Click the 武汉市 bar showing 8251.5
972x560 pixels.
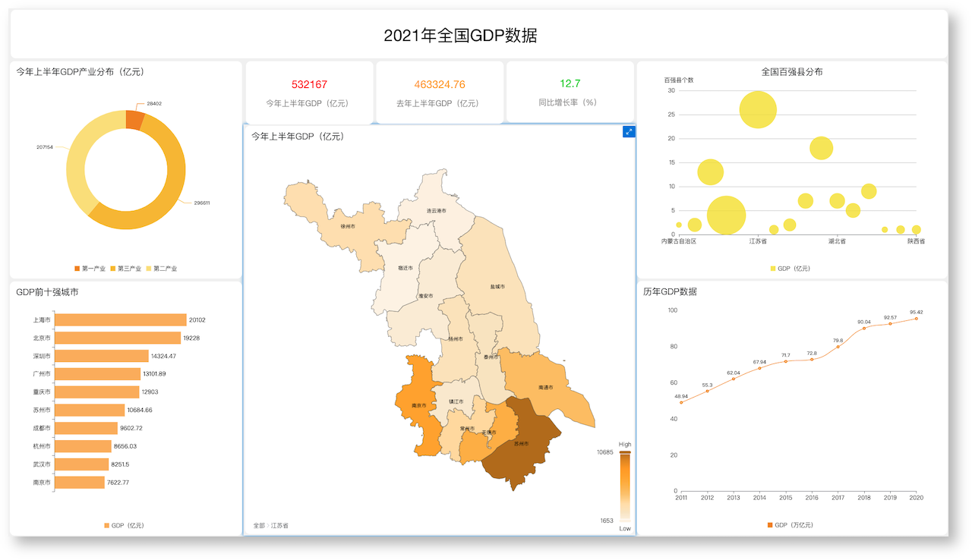coord(82,464)
